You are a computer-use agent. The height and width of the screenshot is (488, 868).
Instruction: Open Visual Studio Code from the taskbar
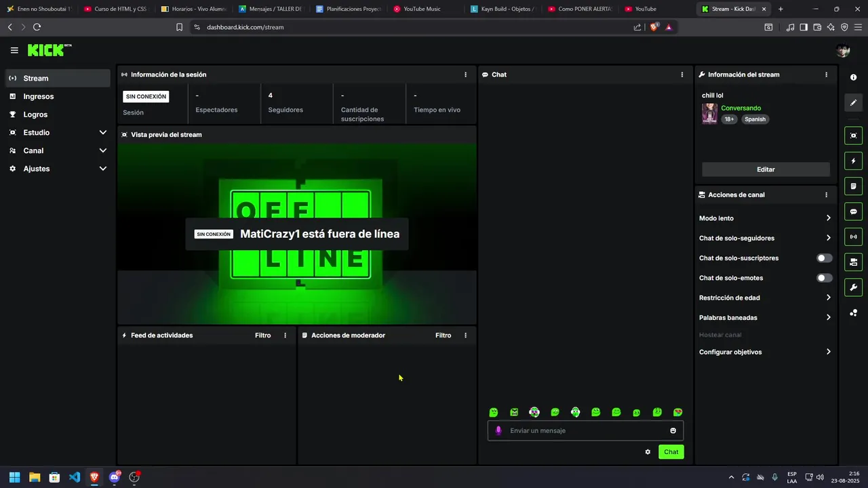coord(75,477)
